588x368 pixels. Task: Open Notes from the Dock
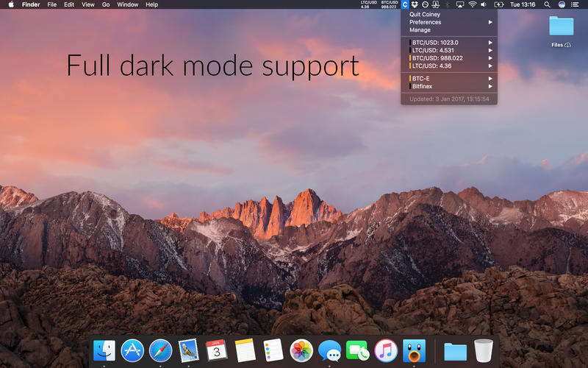click(x=245, y=350)
